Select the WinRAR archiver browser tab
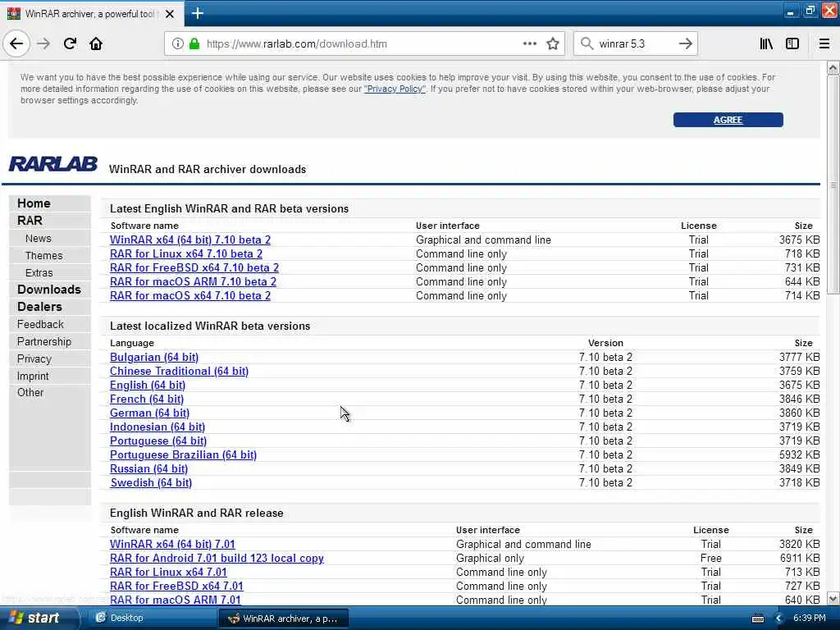Viewport: 840px width, 630px height. tap(92, 14)
